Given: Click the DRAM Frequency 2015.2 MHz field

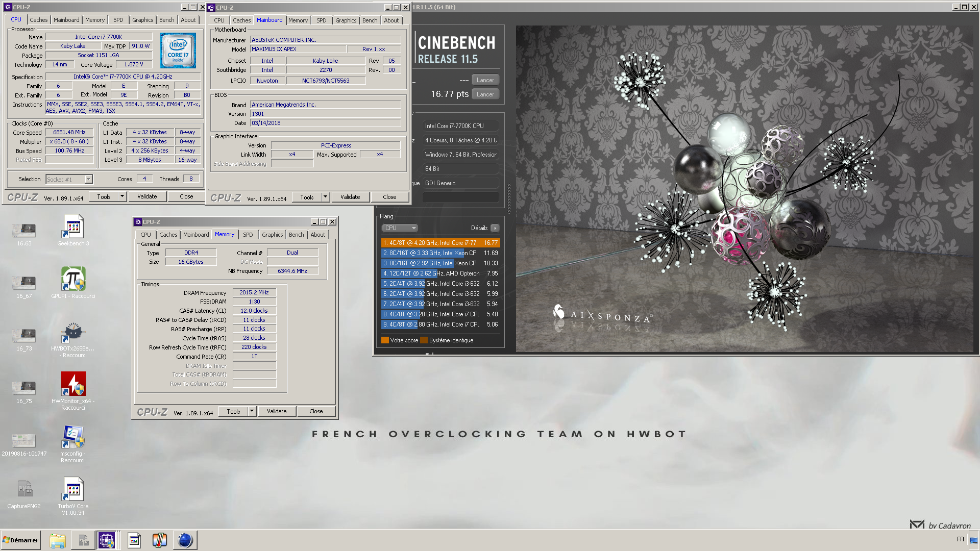Looking at the screenshot, I should coord(254,292).
